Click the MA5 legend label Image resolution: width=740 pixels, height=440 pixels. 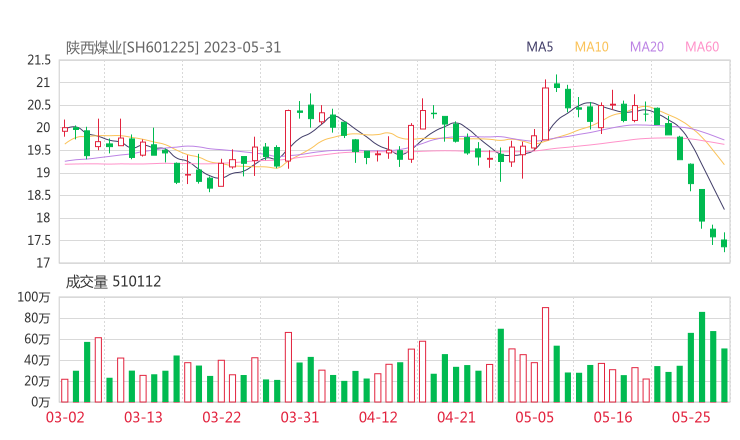point(539,47)
